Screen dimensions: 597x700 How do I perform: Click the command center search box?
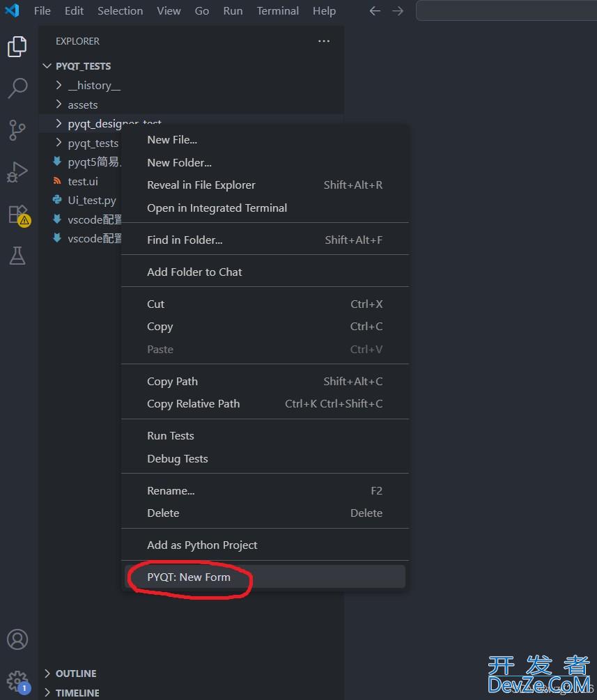[506, 11]
